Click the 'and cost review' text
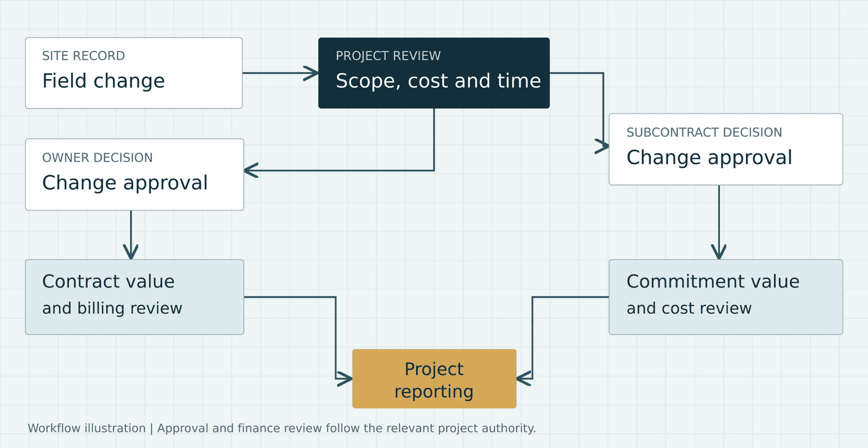Image resolution: width=868 pixels, height=448 pixels. pyautogui.click(x=689, y=308)
